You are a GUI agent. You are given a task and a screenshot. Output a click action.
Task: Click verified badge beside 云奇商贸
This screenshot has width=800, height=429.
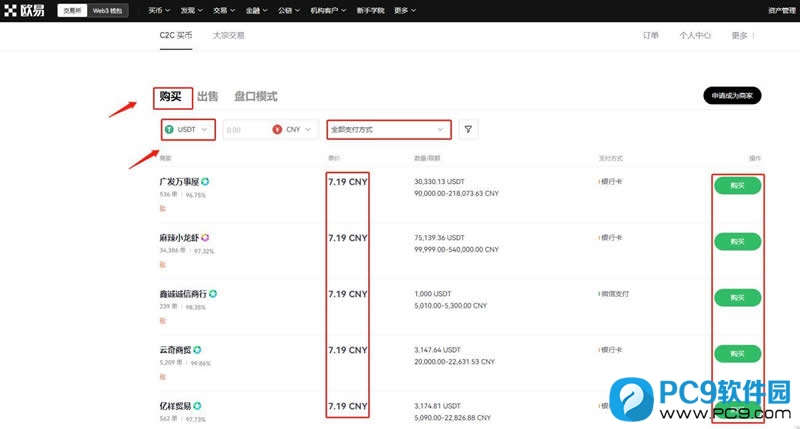click(x=197, y=350)
